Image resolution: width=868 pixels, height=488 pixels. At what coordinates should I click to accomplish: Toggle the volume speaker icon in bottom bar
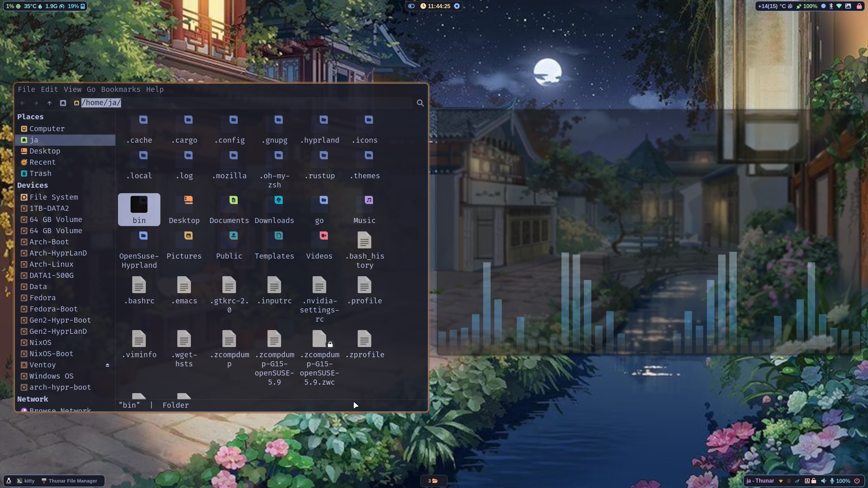823,481
